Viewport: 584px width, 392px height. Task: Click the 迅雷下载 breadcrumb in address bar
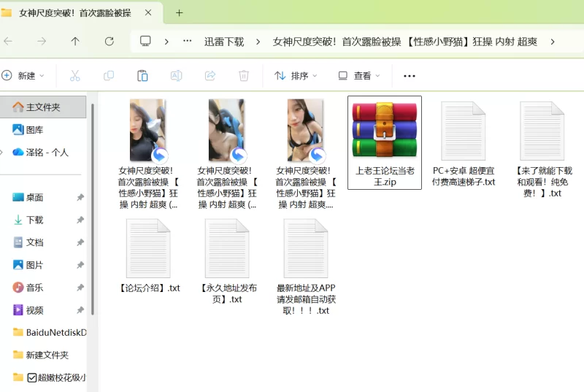pos(224,42)
